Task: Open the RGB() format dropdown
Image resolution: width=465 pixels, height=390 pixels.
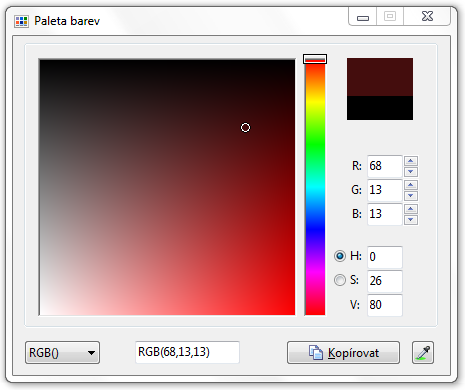Action: [62, 352]
